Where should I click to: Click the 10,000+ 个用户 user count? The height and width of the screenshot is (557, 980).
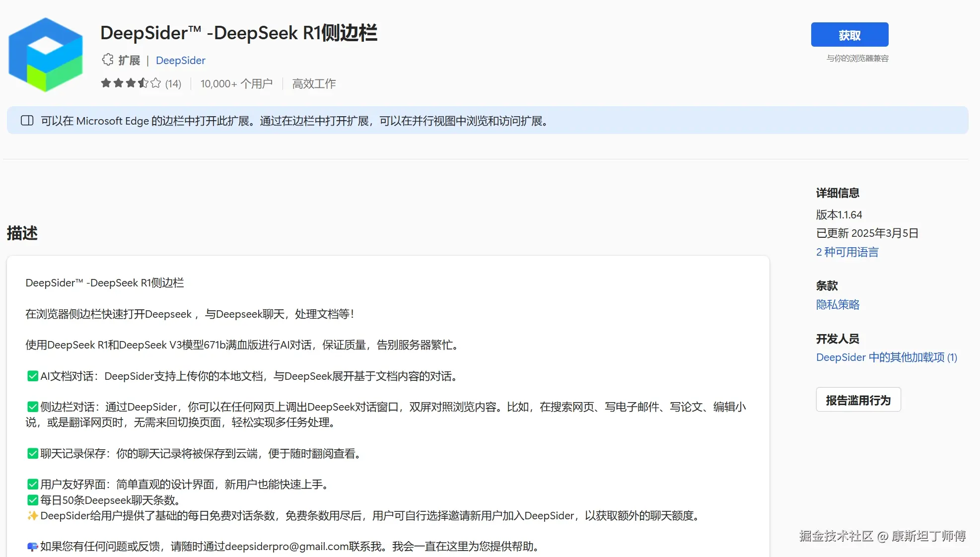coord(236,83)
